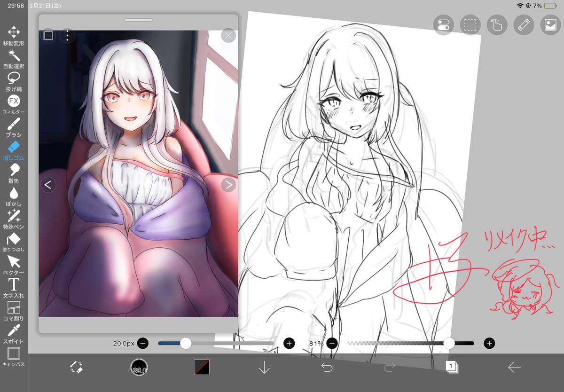564x392 pixels.
Task: Redo the undone stroke
Action: [389, 367]
